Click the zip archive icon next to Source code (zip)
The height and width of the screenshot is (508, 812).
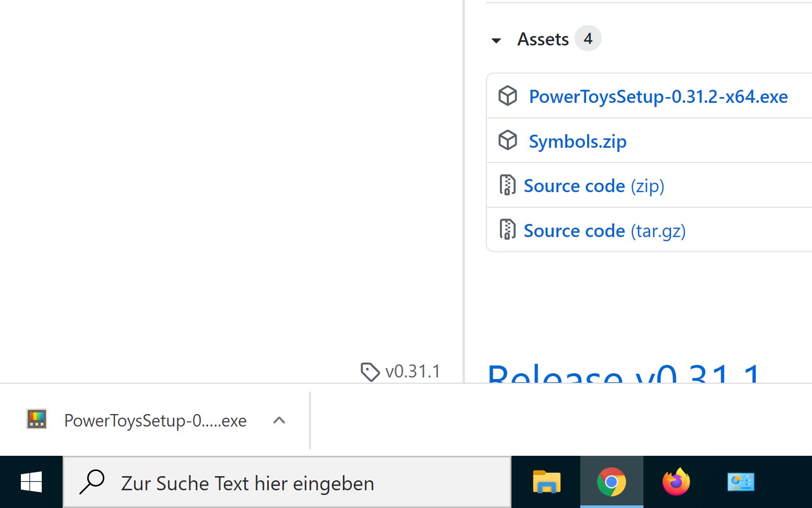506,185
